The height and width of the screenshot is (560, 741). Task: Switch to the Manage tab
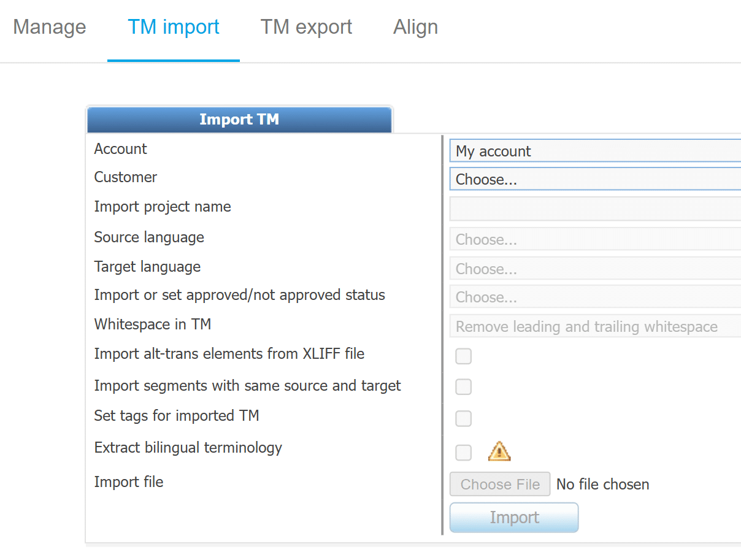tap(50, 27)
